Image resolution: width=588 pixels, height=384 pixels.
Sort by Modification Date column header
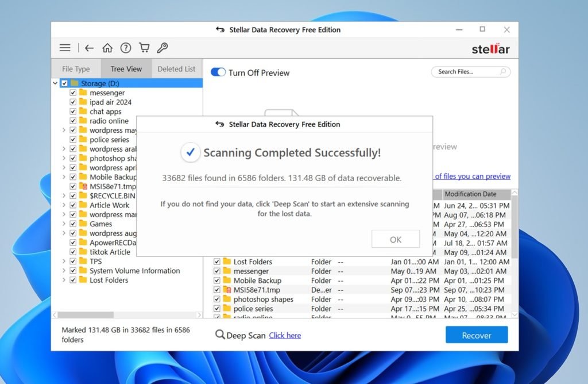click(476, 194)
